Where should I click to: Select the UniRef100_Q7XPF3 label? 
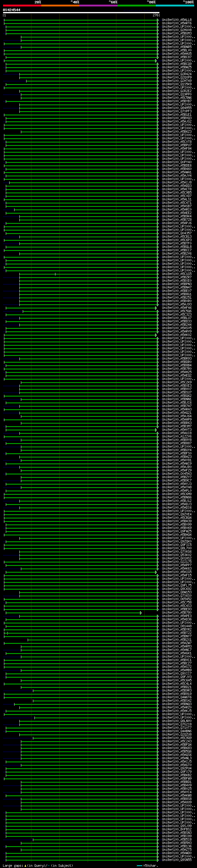point(177,111)
